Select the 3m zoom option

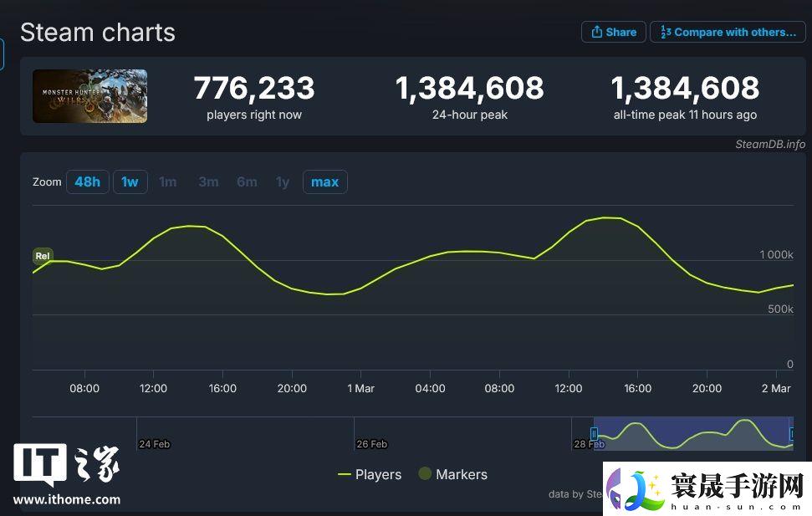click(208, 181)
